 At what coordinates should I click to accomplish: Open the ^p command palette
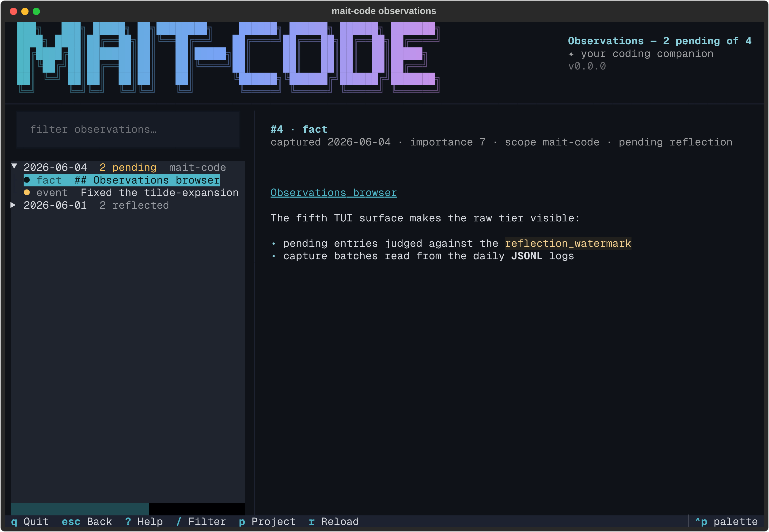coord(726,522)
